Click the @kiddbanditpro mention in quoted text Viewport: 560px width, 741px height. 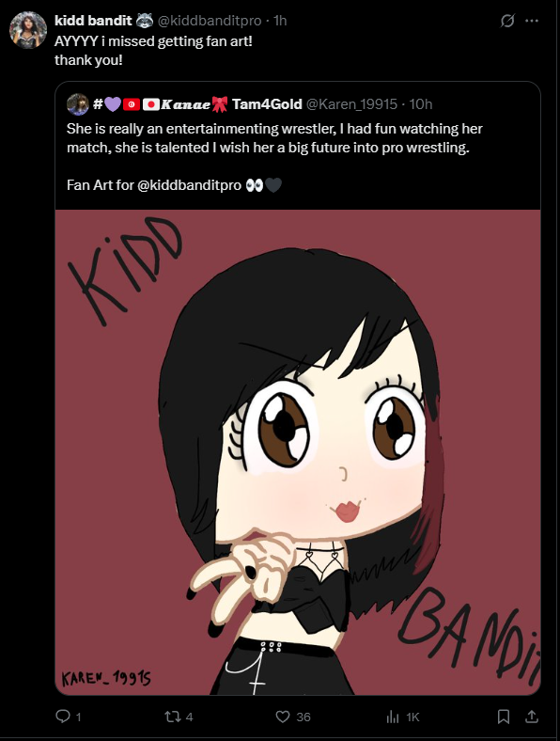tap(190, 184)
